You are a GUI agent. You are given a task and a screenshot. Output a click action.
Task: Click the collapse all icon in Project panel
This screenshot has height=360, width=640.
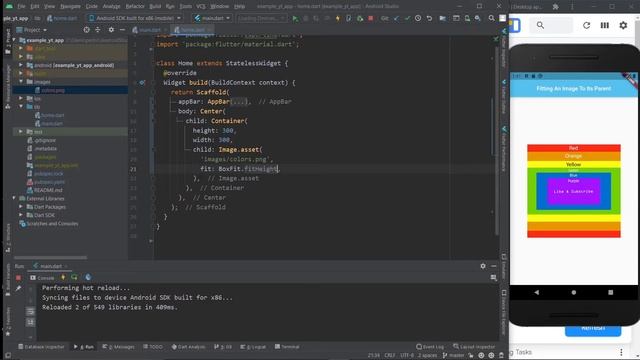pyautogui.click(x=98, y=30)
